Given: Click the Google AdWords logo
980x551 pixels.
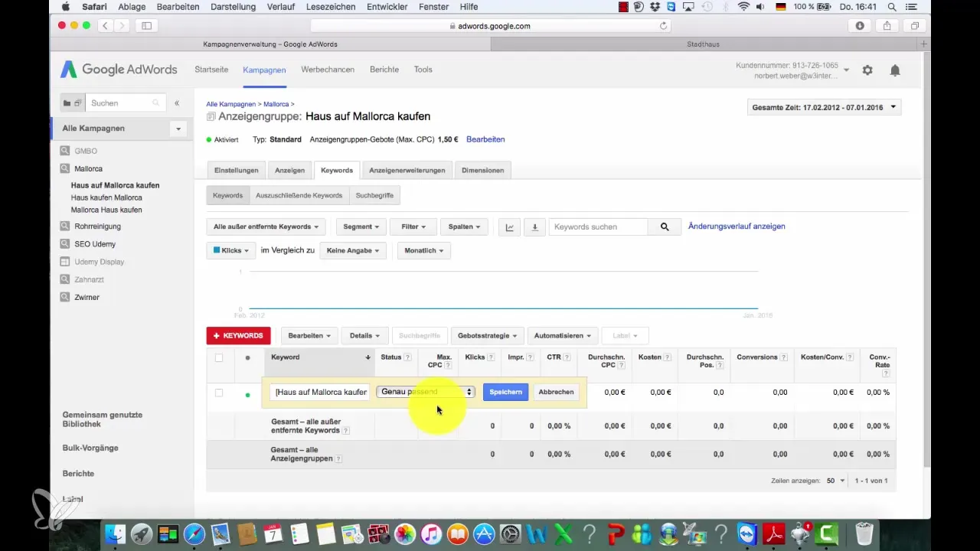Looking at the screenshot, I should coord(119,70).
